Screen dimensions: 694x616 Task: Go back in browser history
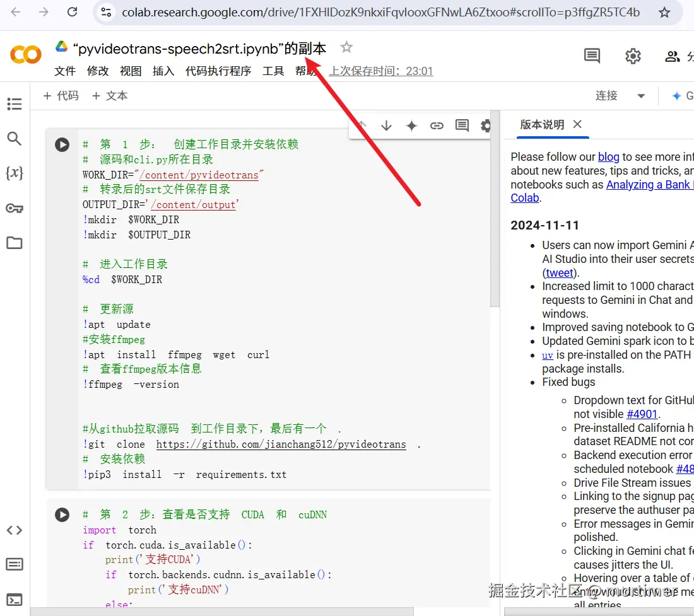click(16, 12)
